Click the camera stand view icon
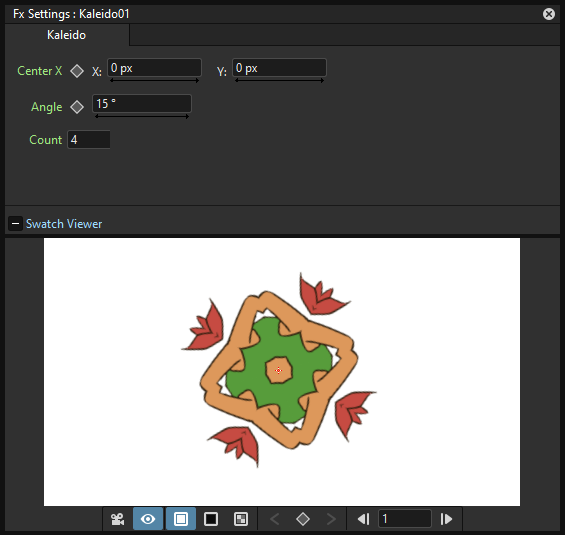Image resolution: width=565 pixels, height=535 pixels. [117, 519]
